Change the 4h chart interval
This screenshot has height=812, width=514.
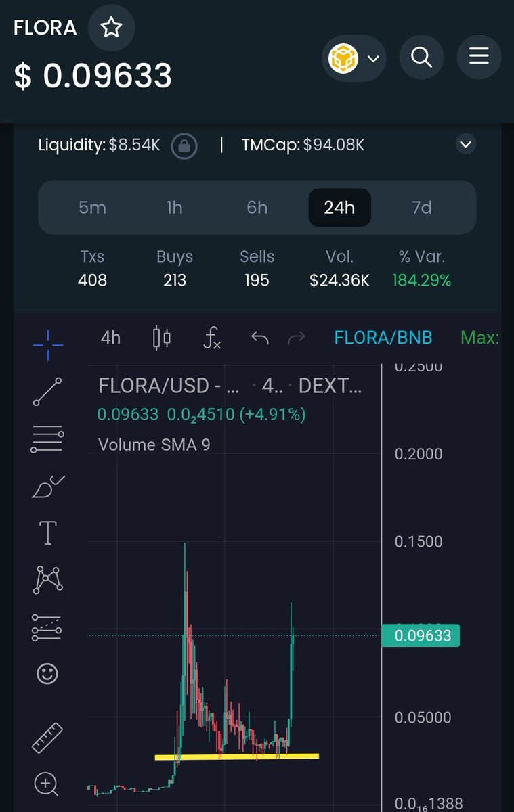coord(110,337)
